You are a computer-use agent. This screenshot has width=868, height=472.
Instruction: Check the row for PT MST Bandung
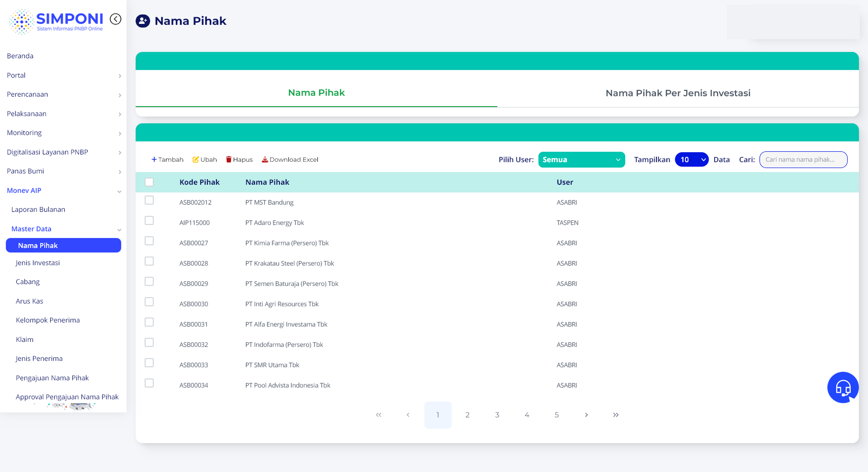point(149,200)
